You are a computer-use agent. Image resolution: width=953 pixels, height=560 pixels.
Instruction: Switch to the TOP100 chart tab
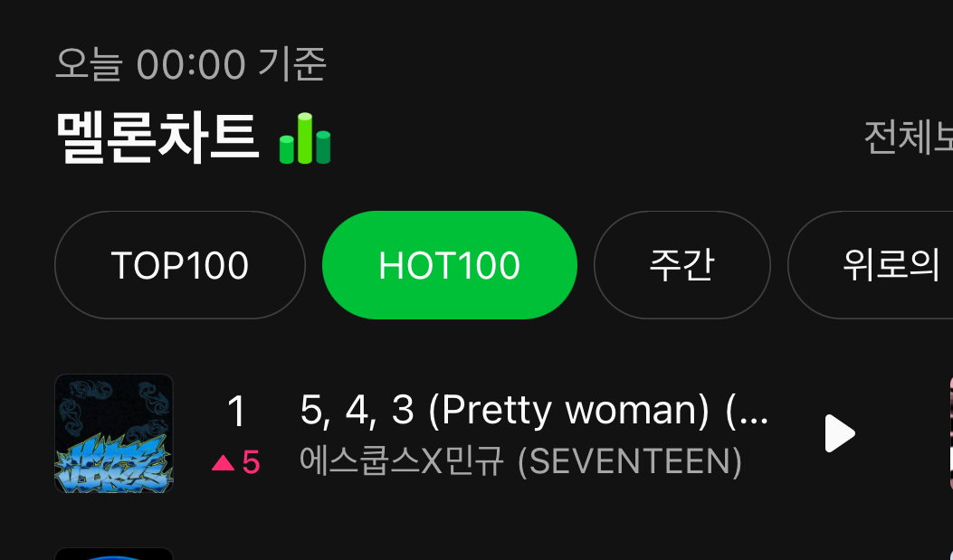coord(179,265)
